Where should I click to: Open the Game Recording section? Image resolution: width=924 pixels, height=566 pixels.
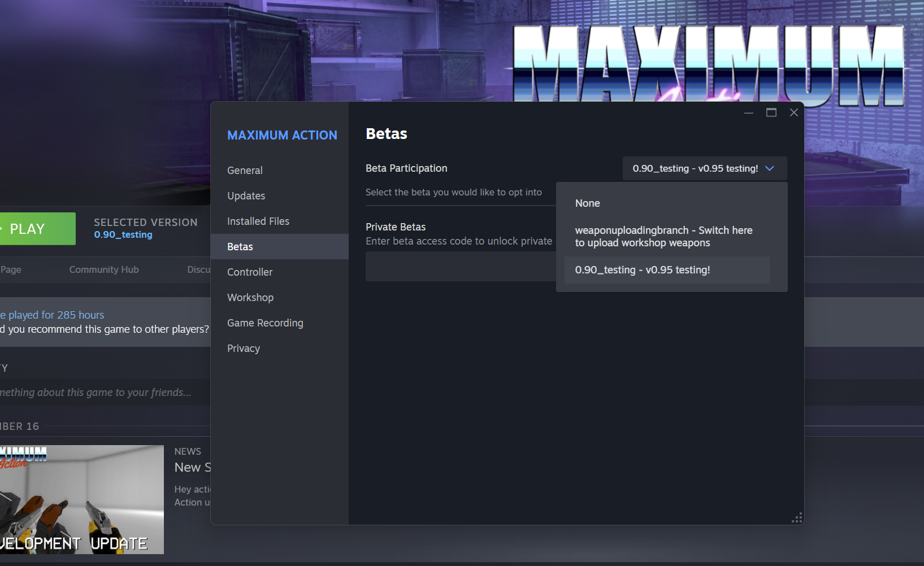click(280, 323)
